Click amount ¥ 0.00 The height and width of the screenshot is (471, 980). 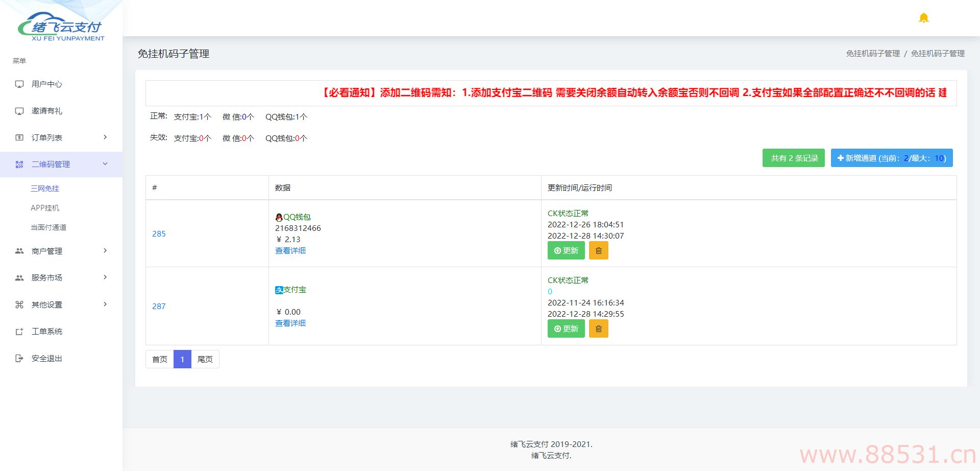point(288,312)
